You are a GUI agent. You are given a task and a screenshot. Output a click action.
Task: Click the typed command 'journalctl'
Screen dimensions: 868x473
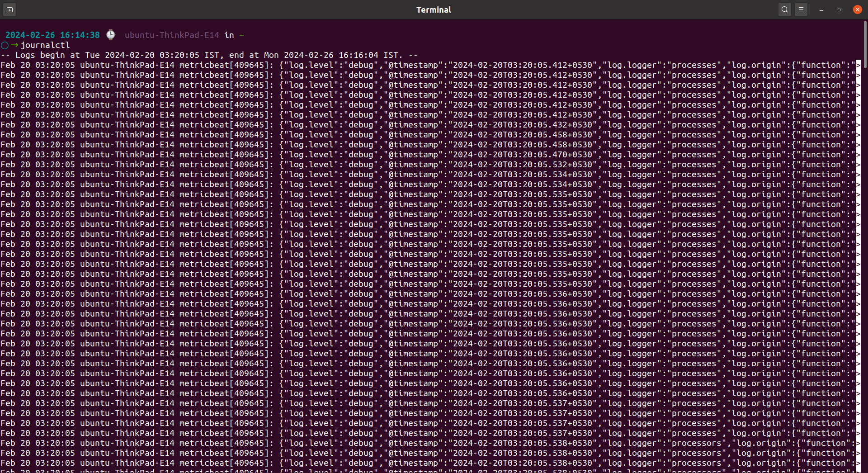[x=45, y=45]
